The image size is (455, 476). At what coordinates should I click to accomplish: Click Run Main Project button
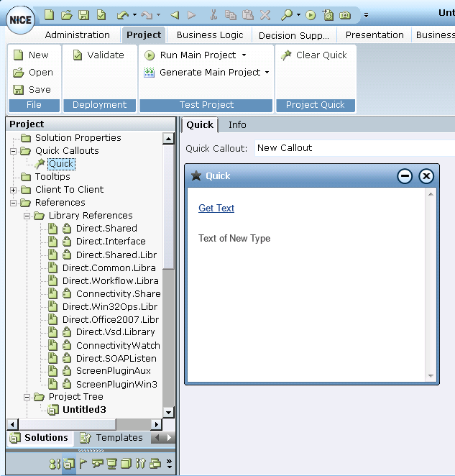click(190, 55)
